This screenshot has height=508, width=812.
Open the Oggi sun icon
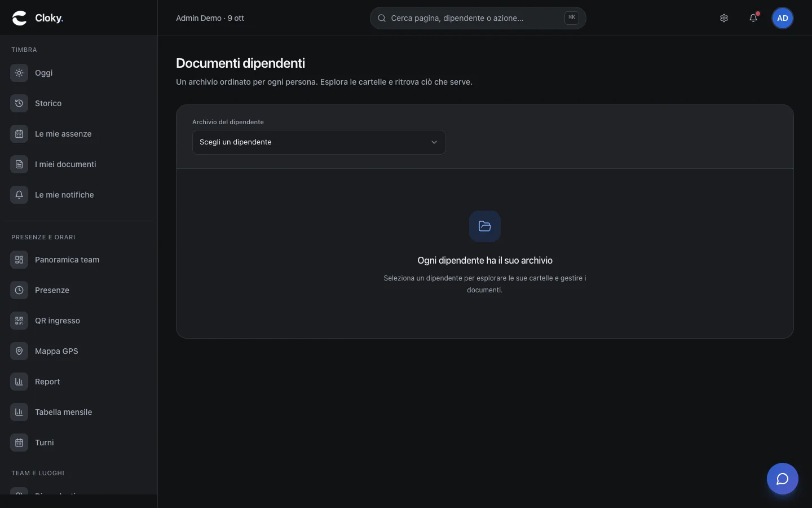(x=19, y=73)
